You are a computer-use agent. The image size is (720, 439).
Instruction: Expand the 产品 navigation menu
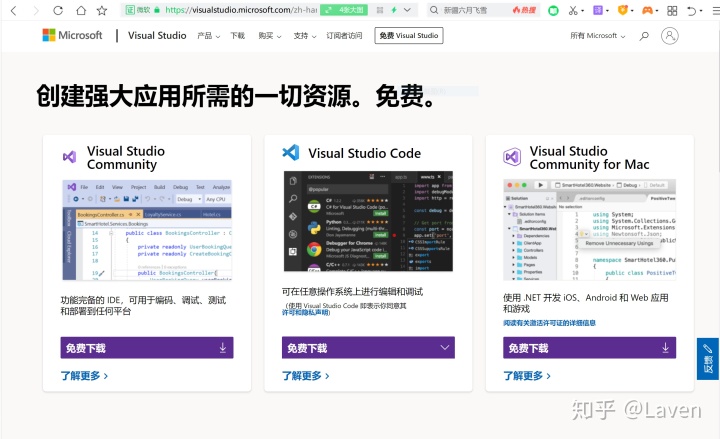(208, 36)
